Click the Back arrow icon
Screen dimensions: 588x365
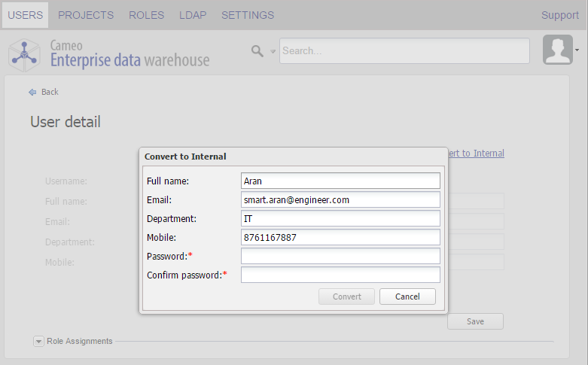pos(32,92)
